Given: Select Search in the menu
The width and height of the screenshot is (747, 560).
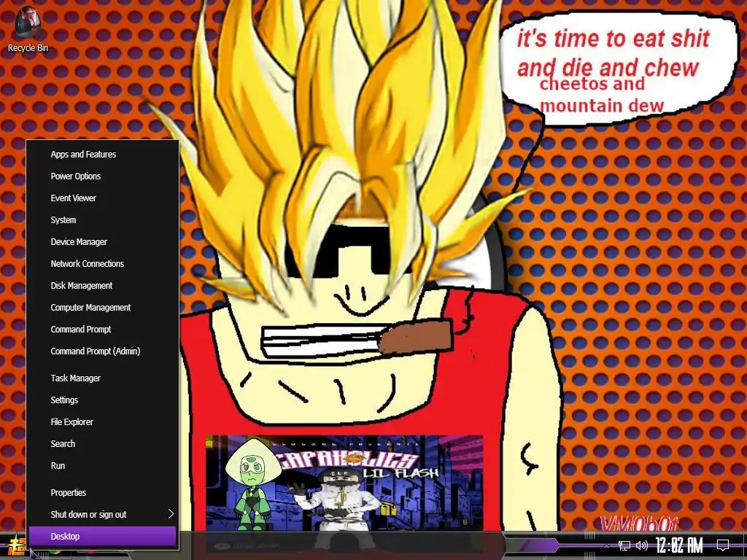Looking at the screenshot, I should click(x=102, y=444).
